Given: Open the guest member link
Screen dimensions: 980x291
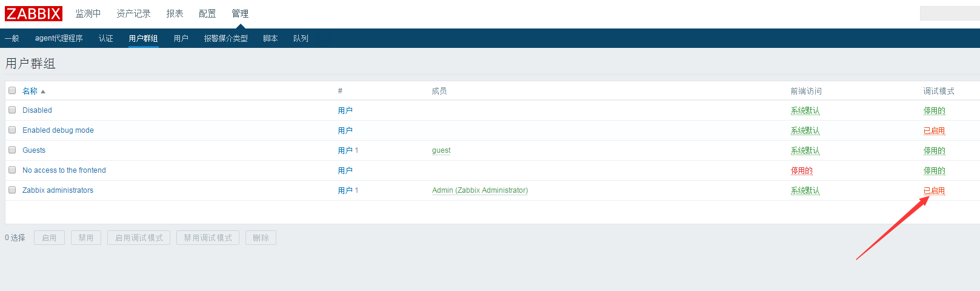Looking at the screenshot, I should pyautogui.click(x=441, y=150).
